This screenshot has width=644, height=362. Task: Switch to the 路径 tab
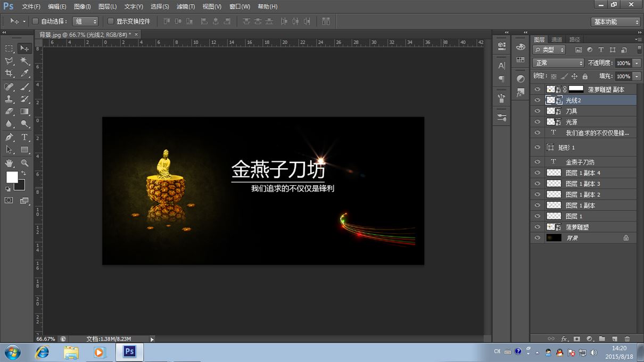[x=575, y=39]
